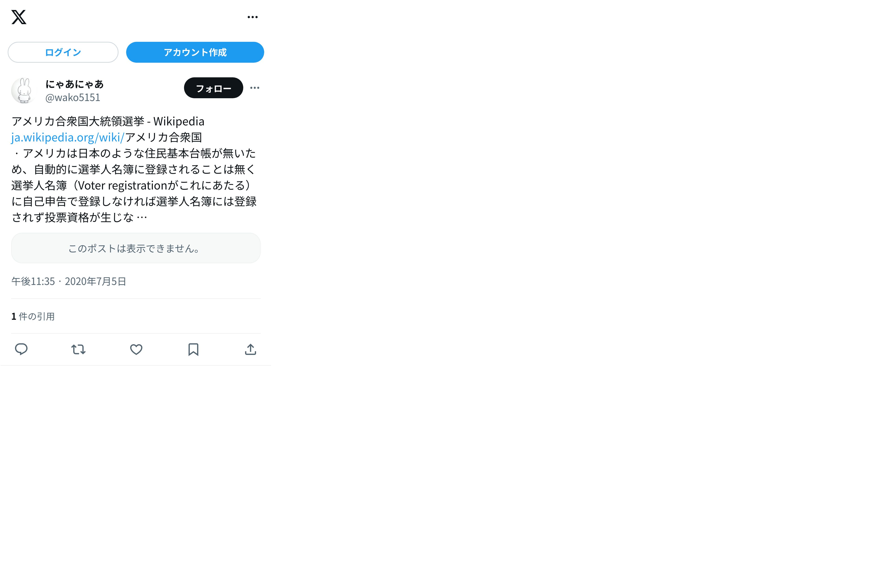Open the rabbit profile avatar

tap(24, 90)
